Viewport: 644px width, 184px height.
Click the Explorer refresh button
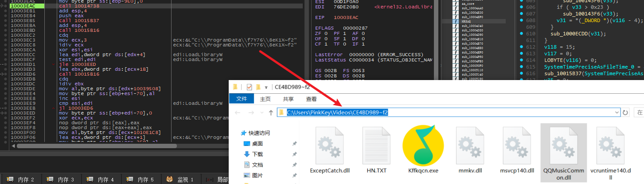click(625, 113)
